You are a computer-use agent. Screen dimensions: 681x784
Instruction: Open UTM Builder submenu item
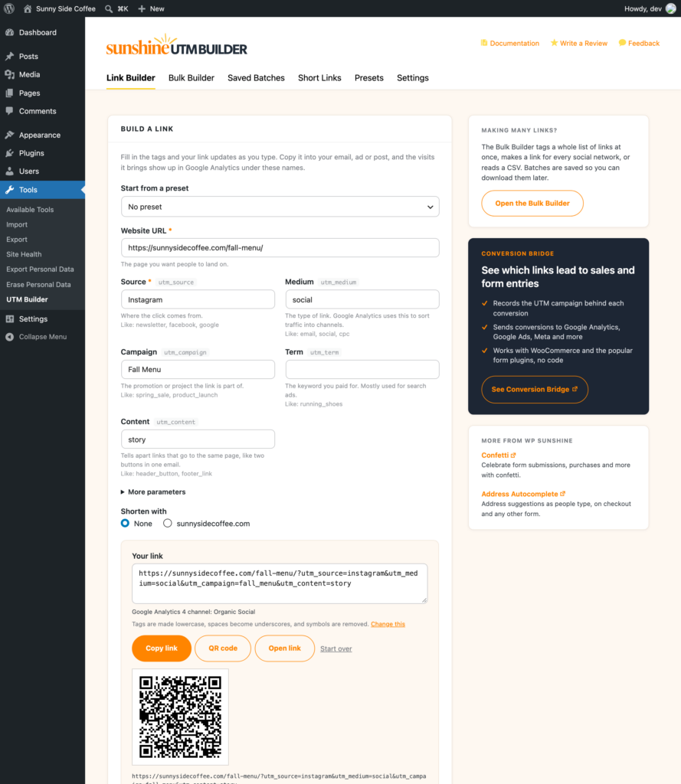[27, 299]
